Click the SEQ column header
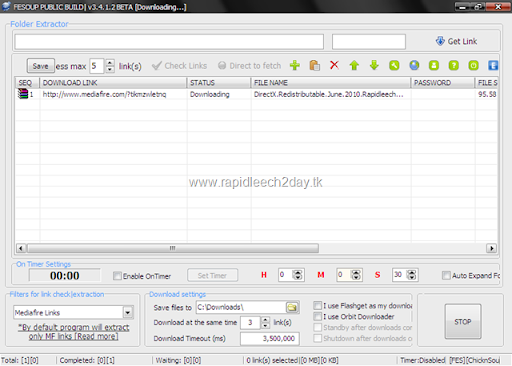This screenshot has width=512, height=366. (27, 83)
